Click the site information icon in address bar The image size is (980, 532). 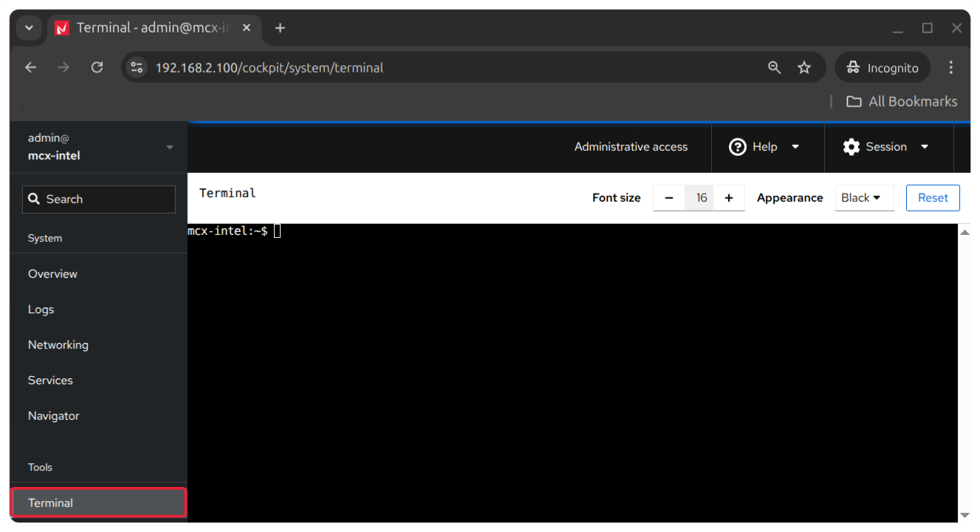137,67
